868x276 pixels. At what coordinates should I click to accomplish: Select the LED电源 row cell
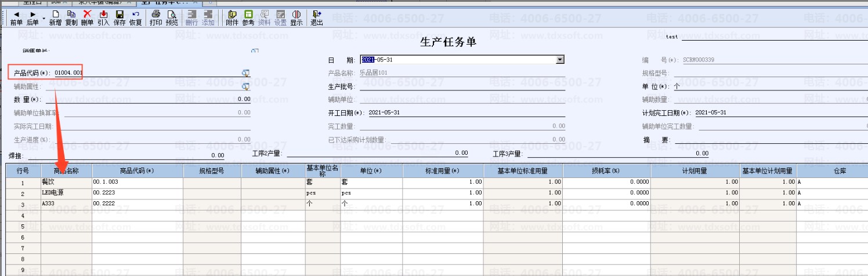(67, 193)
